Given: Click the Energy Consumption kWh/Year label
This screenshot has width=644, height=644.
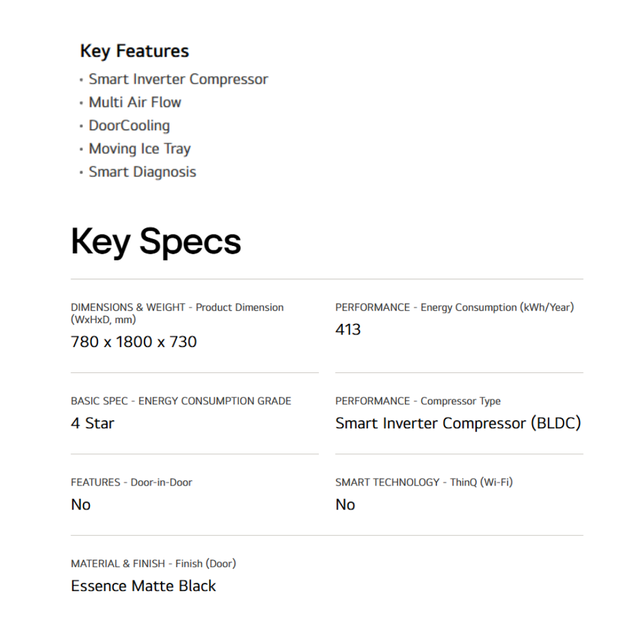Looking at the screenshot, I should 454,308.
